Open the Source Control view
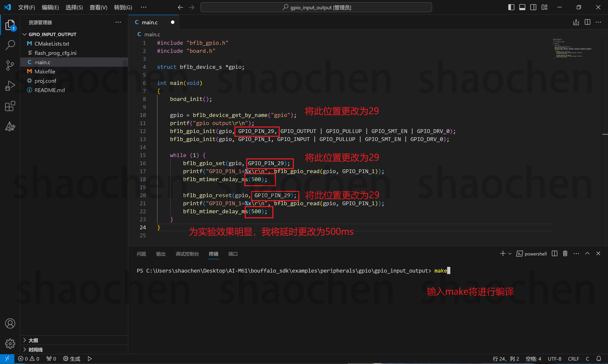608x364 pixels. (10, 65)
